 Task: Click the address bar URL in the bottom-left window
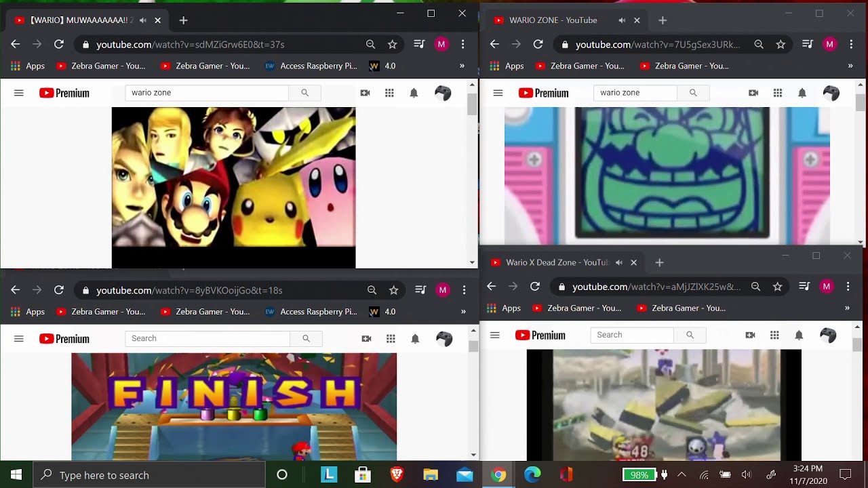(189, 290)
